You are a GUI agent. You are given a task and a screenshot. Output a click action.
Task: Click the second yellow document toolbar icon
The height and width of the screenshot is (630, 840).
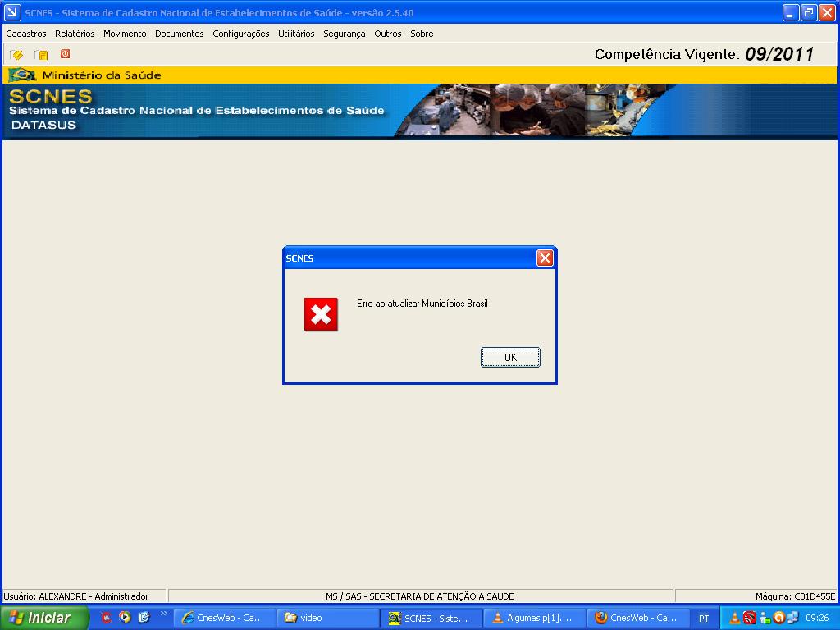[41, 55]
